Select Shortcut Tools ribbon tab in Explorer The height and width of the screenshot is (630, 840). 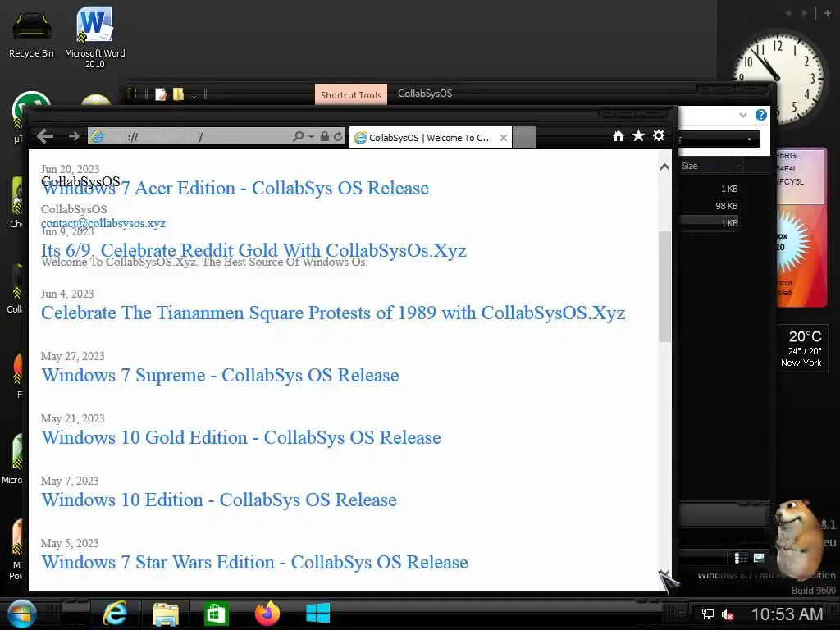pyautogui.click(x=351, y=95)
